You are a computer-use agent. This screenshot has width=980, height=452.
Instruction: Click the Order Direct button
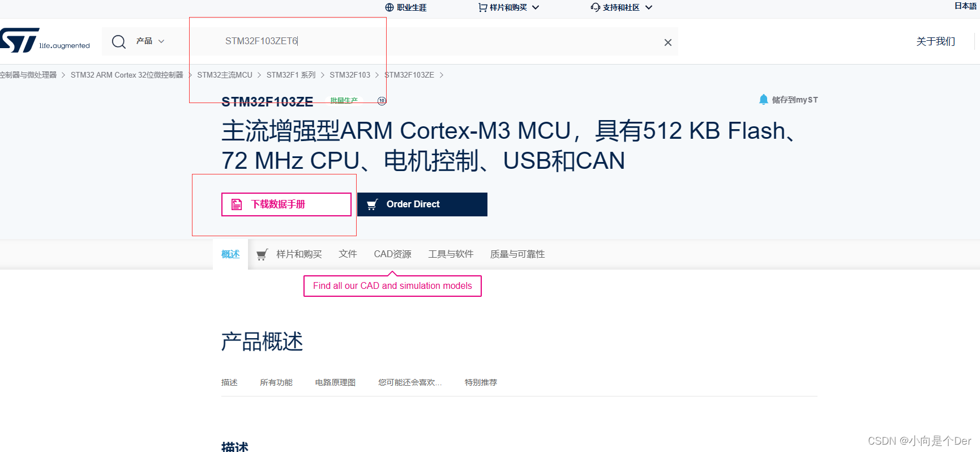(x=422, y=204)
